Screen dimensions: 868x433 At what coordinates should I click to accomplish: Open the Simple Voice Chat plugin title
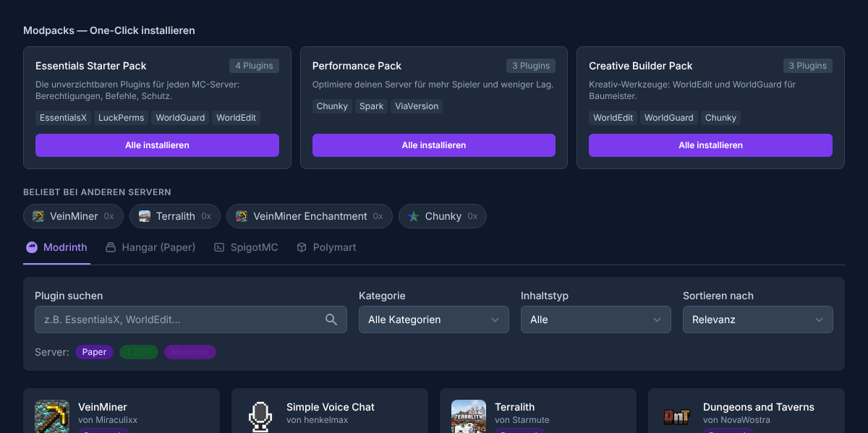(x=331, y=407)
